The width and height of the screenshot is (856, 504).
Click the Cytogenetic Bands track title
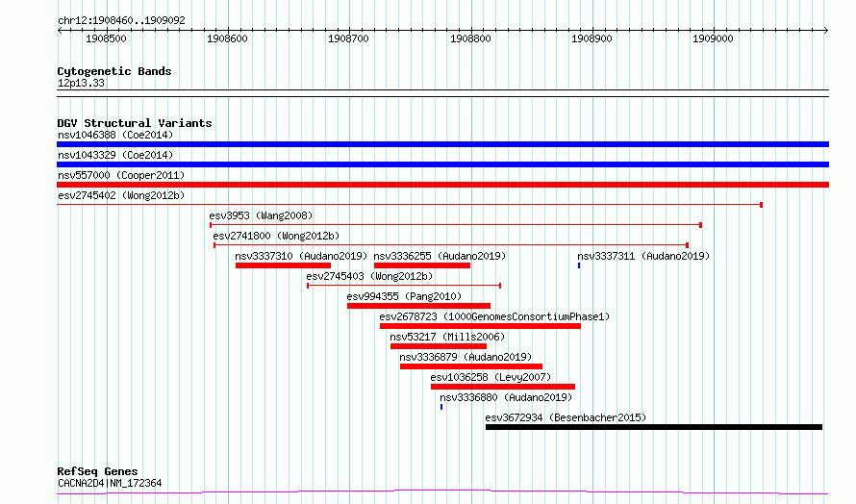click(114, 71)
